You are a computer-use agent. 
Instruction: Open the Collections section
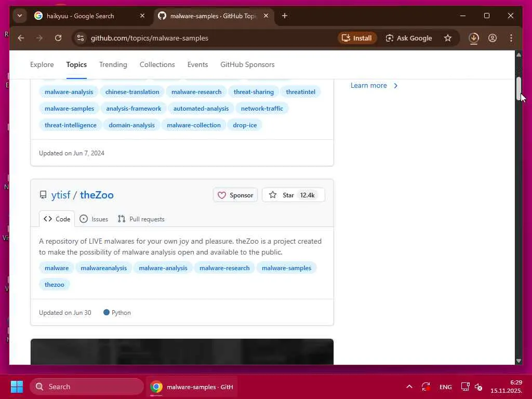157,64
